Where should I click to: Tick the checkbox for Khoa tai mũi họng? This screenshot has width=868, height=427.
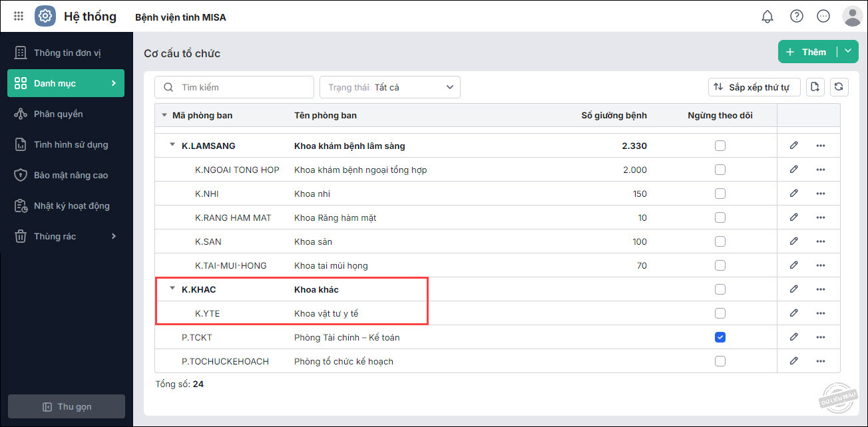click(720, 265)
